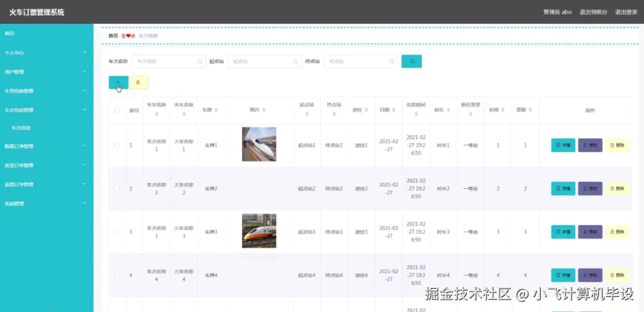The width and height of the screenshot is (644, 312).
Task: Expand the 个人中心 sidebar menu
Action: (x=46, y=53)
